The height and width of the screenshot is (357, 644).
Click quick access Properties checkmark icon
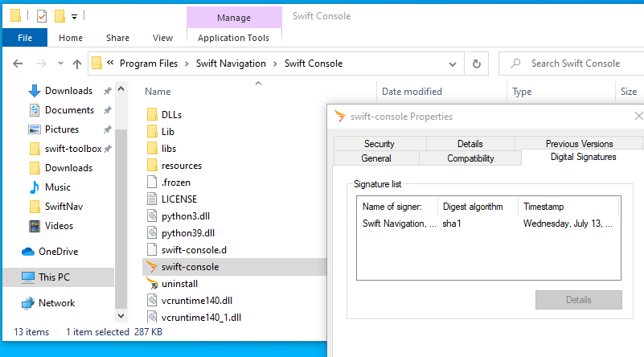(42, 16)
